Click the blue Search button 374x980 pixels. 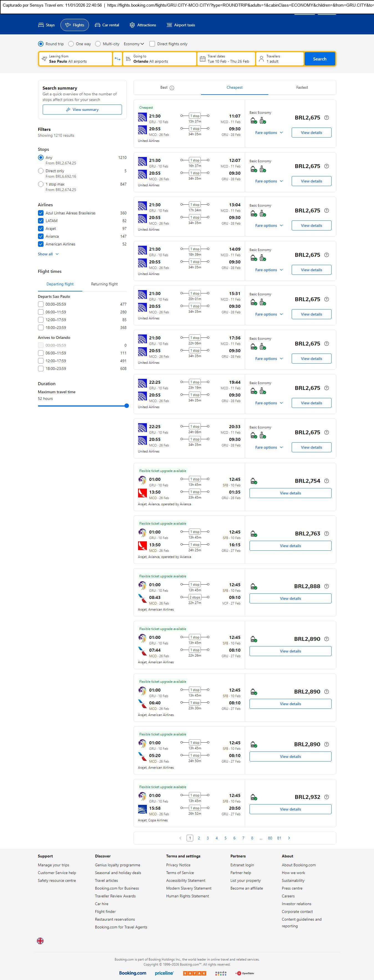[x=319, y=59]
